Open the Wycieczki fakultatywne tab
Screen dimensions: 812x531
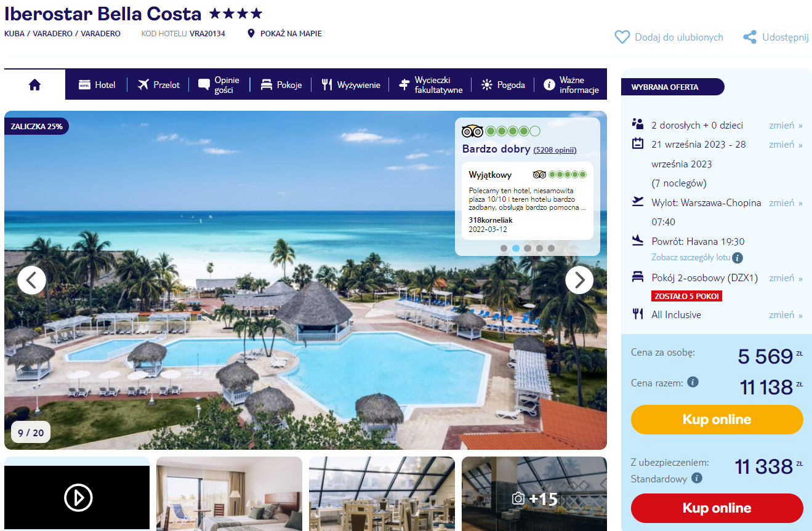430,85
